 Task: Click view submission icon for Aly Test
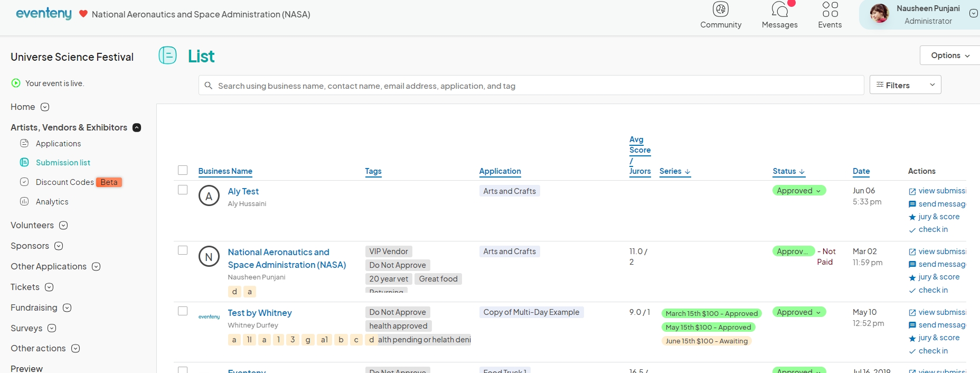[x=912, y=191]
